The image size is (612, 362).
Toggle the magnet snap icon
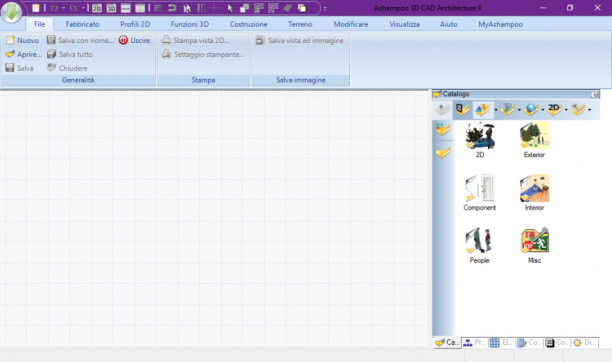click(x=172, y=8)
